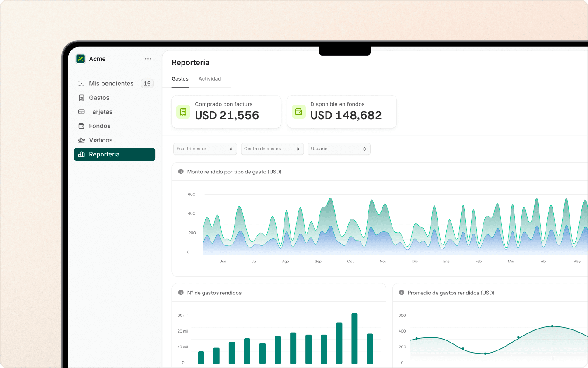Click the Disponible en fondos summary card
588x368 pixels.
click(342, 112)
